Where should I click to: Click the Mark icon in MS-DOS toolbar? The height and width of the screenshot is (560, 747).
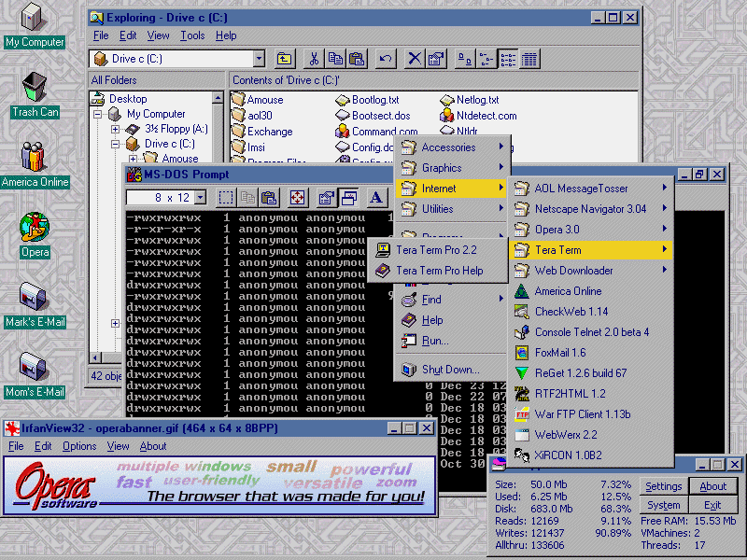coord(225,198)
